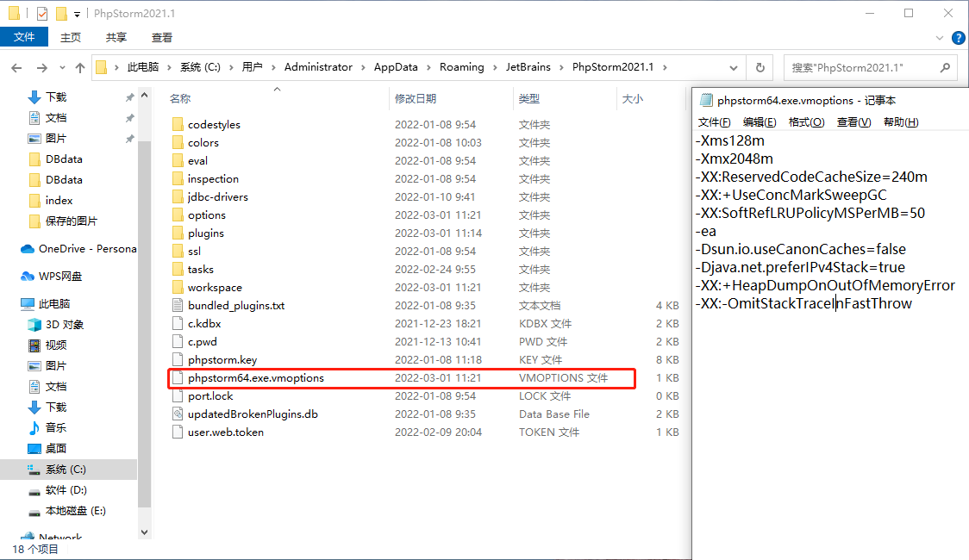
Task: Select the codestyles folder
Action: click(214, 125)
